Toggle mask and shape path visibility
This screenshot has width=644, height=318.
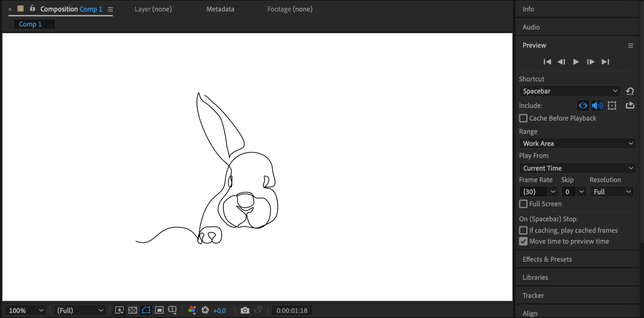(x=146, y=310)
